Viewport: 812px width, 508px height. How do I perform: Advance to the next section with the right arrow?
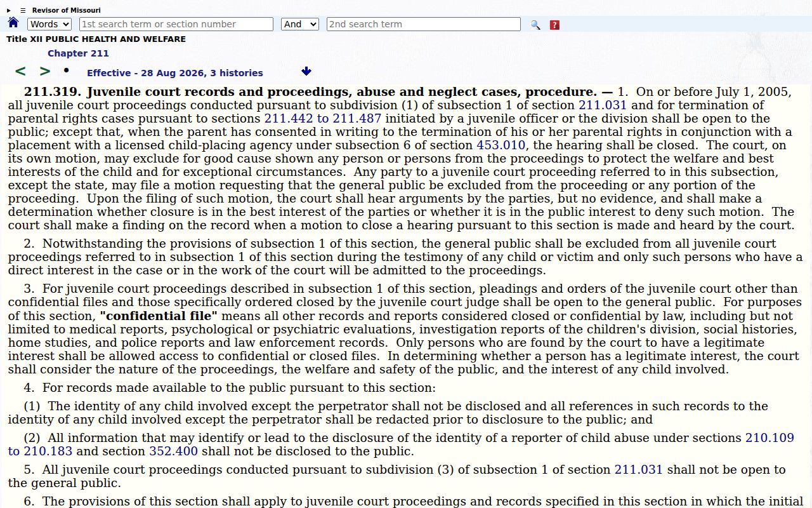pyautogui.click(x=45, y=72)
